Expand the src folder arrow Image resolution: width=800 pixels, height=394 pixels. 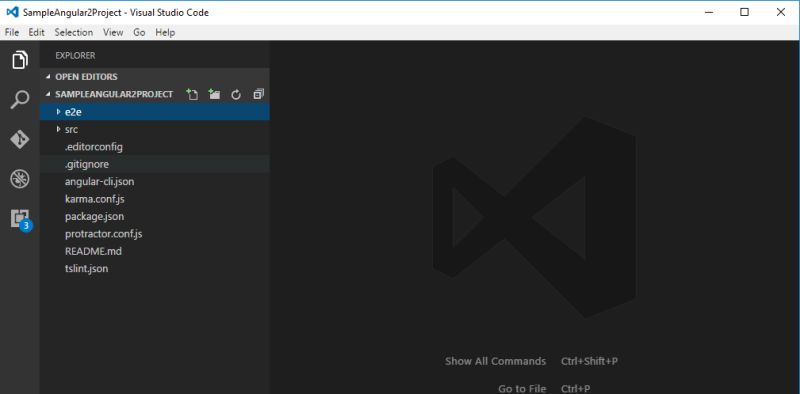pos(59,129)
